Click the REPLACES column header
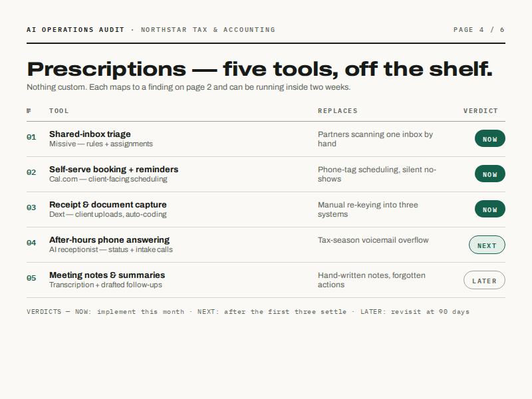Image resolution: width=532 pixels, height=399 pixels. click(x=338, y=111)
